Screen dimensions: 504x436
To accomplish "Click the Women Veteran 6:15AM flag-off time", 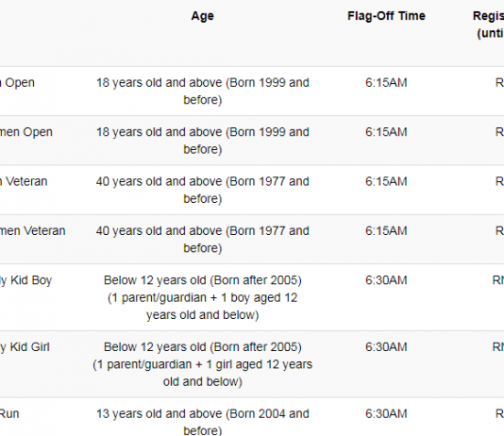I will [x=386, y=231].
